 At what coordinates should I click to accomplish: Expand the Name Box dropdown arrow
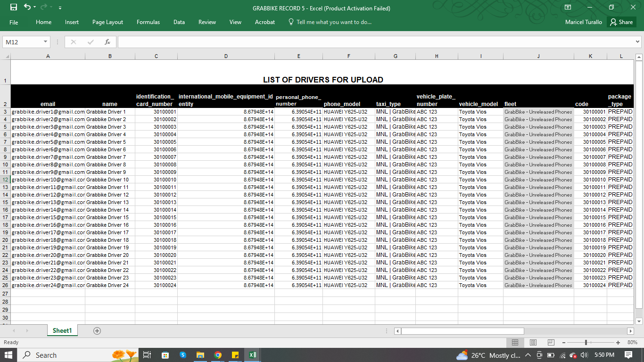(x=46, y=42)
